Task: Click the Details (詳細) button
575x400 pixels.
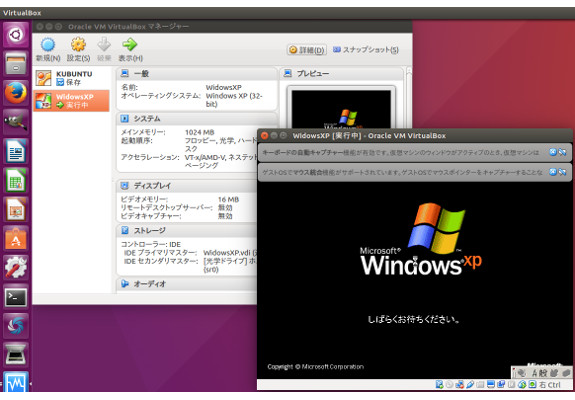Action: [307, 50]
